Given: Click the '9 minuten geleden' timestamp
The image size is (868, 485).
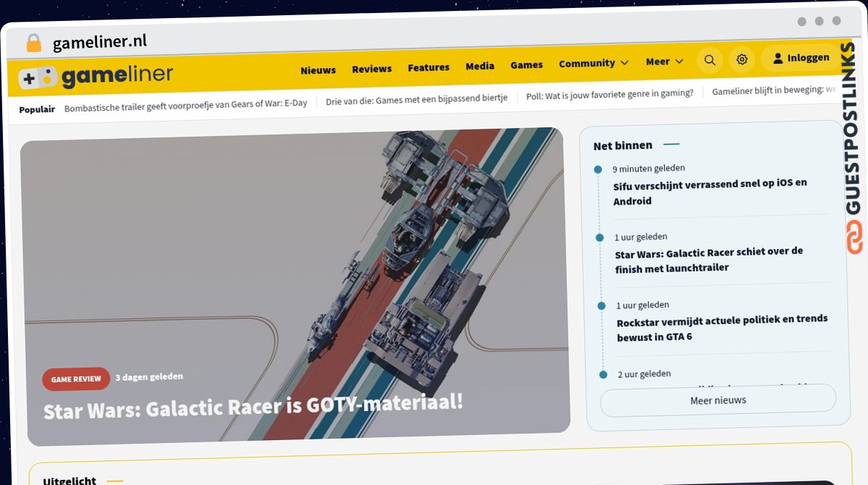Looking at the screenshot, I should coord(649,168).
